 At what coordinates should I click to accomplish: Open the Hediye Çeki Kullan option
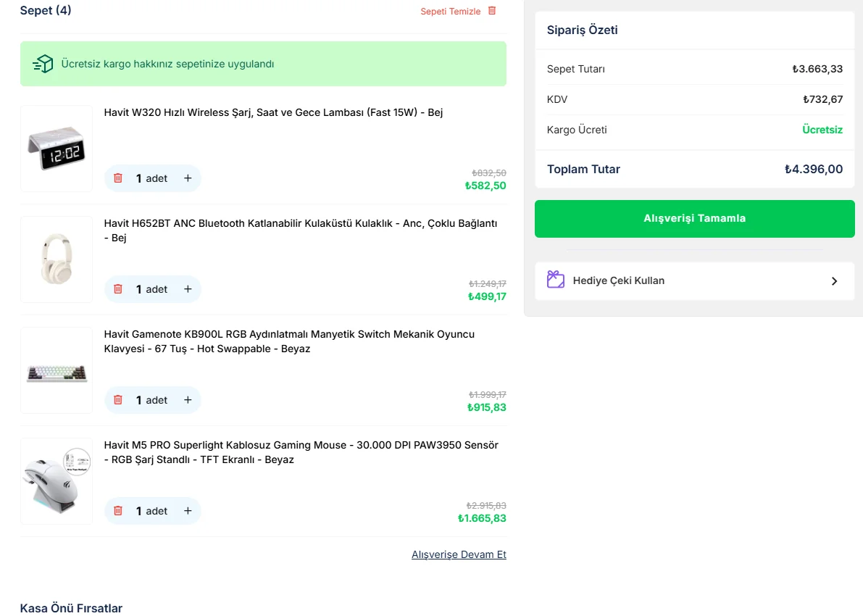click(x=618, y=280)
